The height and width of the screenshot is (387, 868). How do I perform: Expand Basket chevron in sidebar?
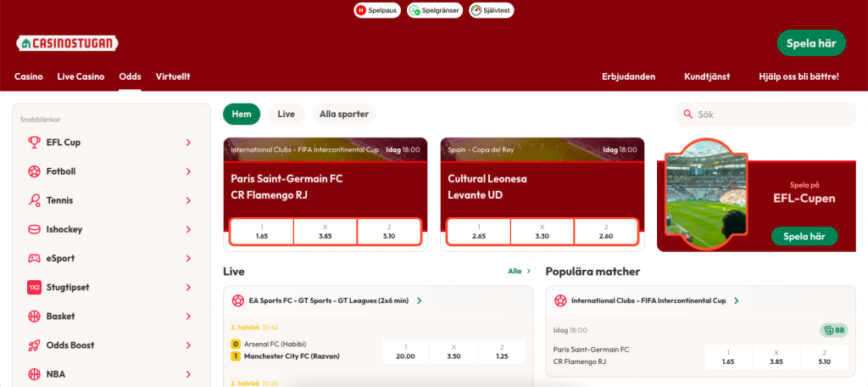pyautogui.click(x=188, y=316)
